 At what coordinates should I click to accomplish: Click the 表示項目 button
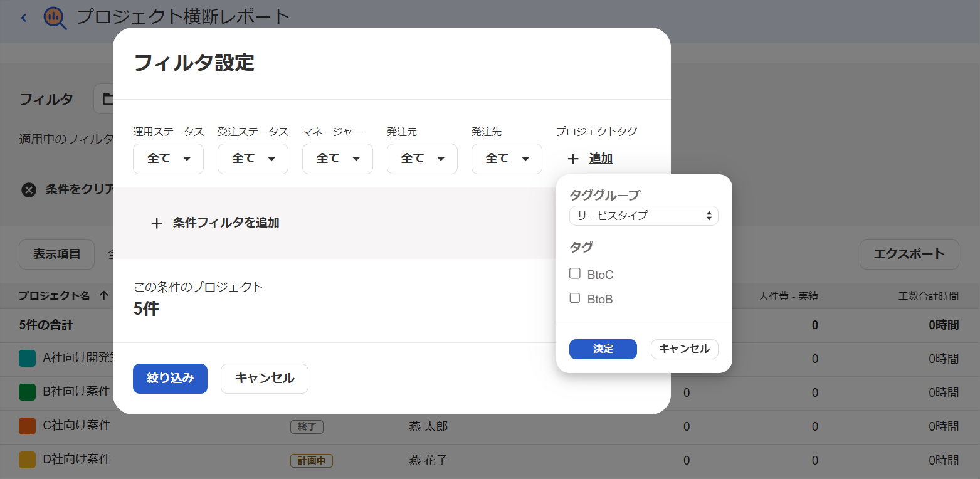pyautogui.click(x=57, y=255)
